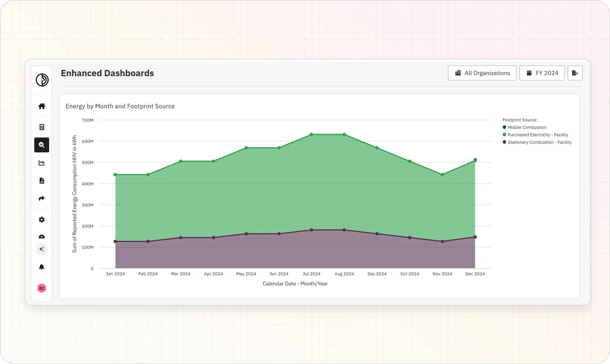Toggle Mobile Combustion legend series
Screen dimensions: 610x364
click(x=525, y=127)
